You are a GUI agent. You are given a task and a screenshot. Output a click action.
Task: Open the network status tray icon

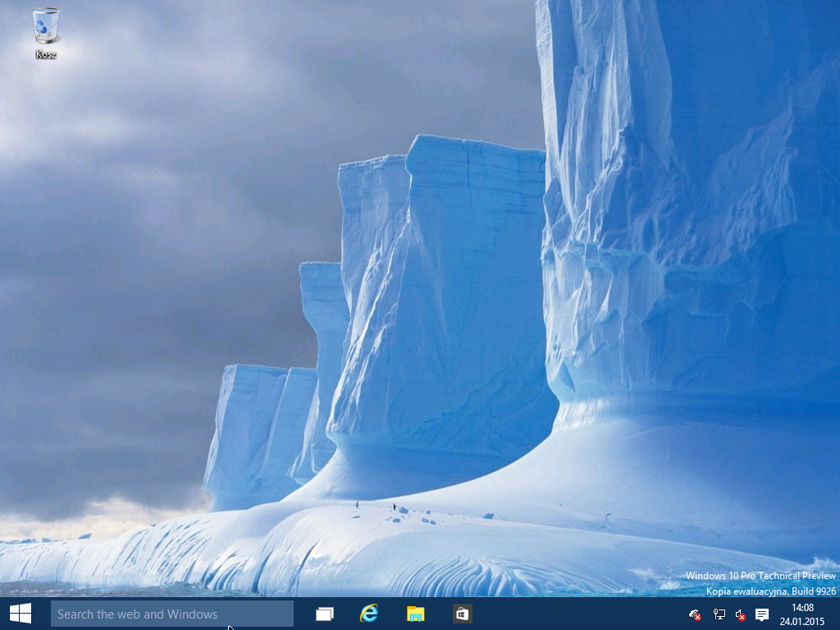click(x=719, y=614)
